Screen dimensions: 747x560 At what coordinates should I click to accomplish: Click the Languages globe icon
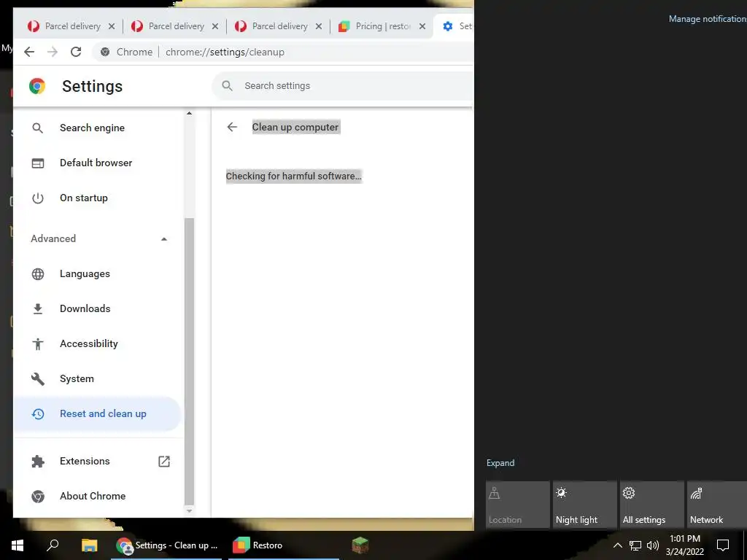pos(38,274)
